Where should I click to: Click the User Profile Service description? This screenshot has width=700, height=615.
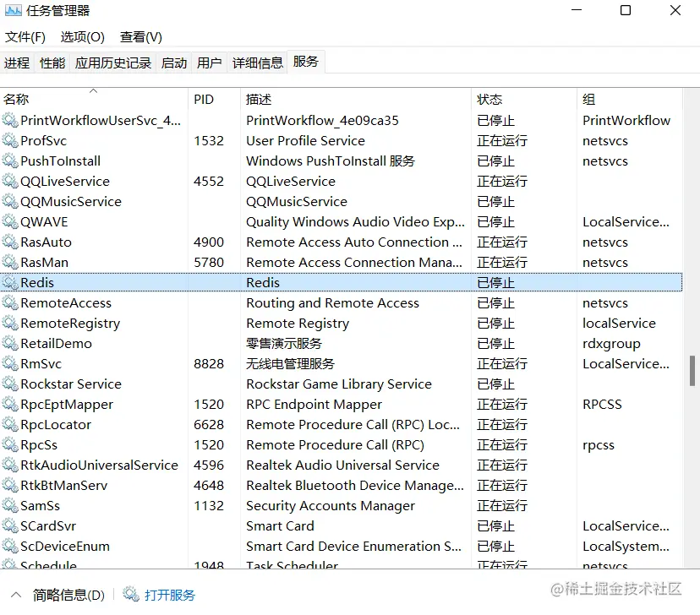305,140
